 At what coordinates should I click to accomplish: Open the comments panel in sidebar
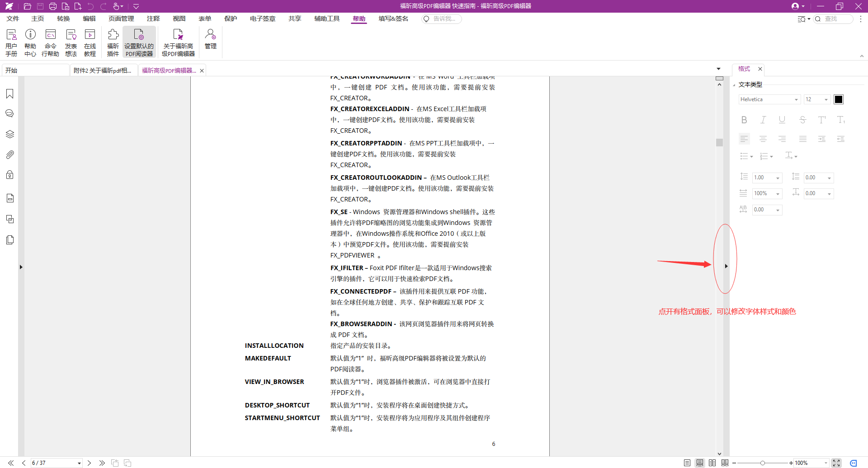click(9, 113)
